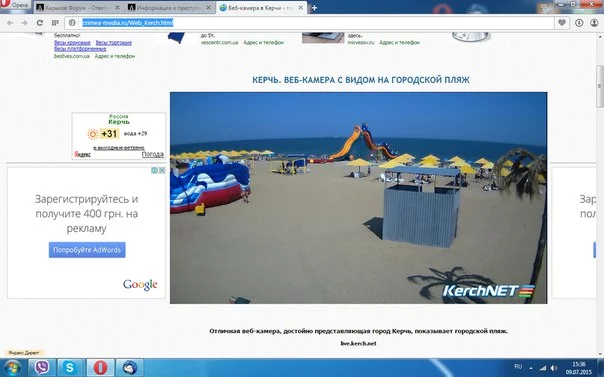
Task: Open the Speed Dial grid
Action: [55, 23]
